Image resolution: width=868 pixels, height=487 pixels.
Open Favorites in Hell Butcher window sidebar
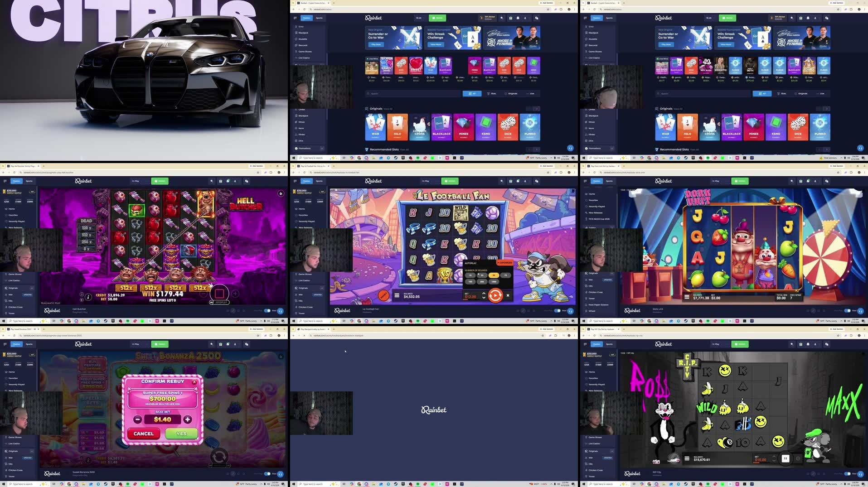pos(13,215)
